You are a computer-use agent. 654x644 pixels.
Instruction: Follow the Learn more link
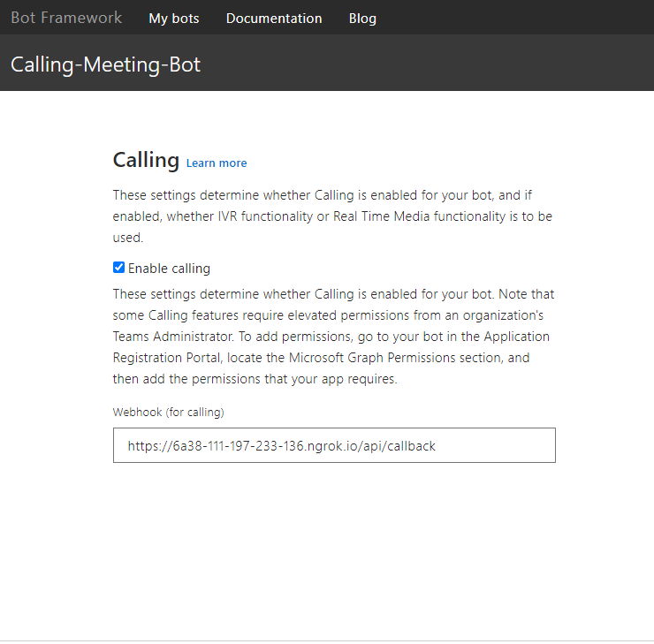[x=217, y=163]
